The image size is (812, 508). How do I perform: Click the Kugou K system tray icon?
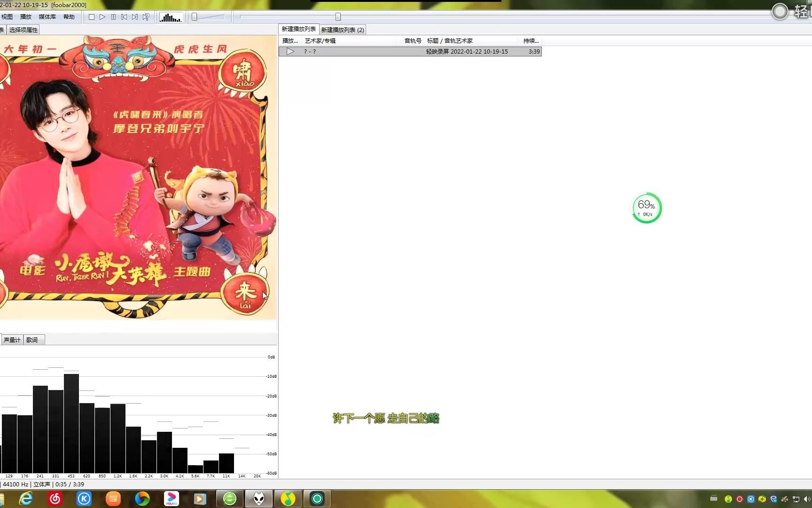point(751,499)
